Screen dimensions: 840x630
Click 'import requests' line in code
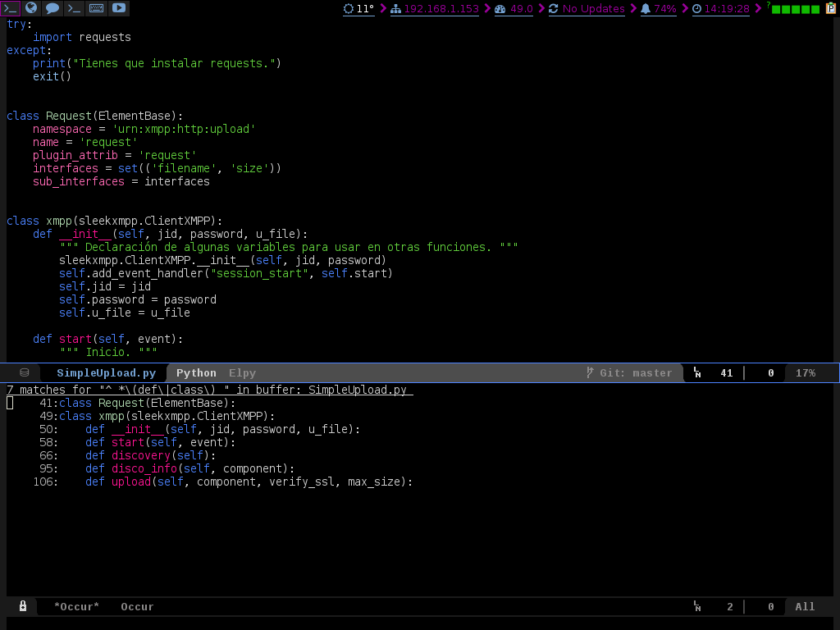point(82,37)
